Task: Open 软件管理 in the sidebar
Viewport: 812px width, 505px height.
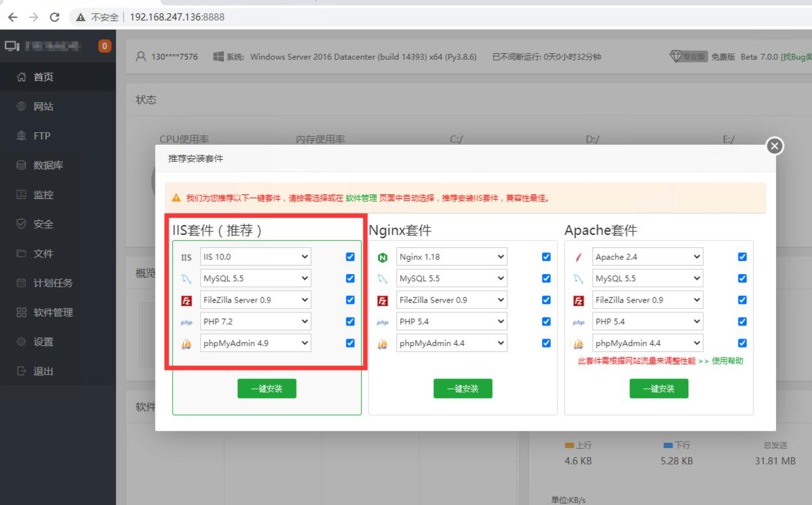Action: pos(53,312)
